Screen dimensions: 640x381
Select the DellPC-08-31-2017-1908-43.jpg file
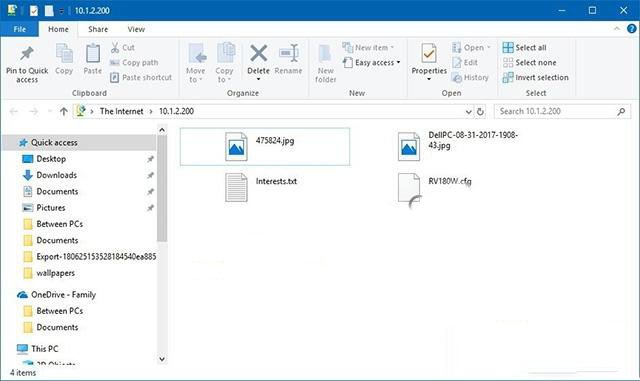click(458, 146)
